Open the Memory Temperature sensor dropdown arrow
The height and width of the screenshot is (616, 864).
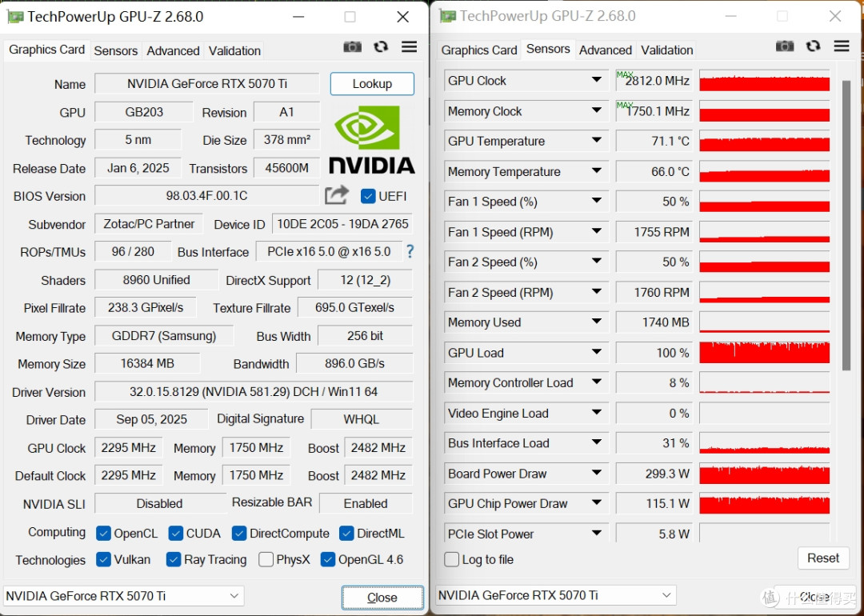[596, 171]
